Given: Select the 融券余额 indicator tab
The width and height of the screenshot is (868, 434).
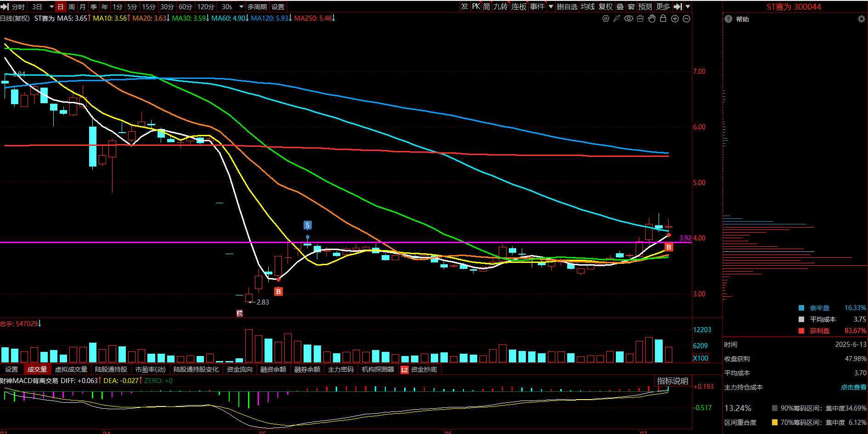Looking at the screenshot, I should (x=307, y=369).
